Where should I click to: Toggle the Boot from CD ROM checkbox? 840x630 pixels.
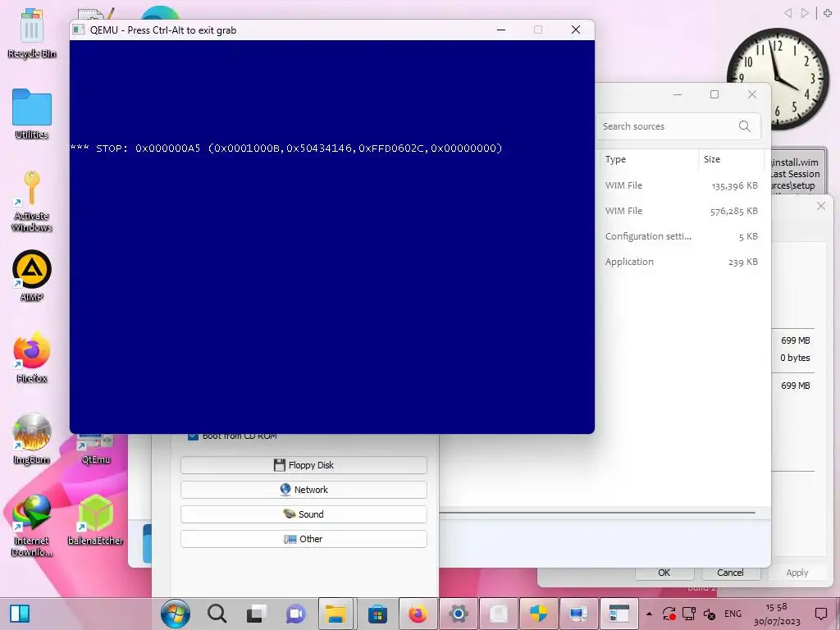(193, 436)
